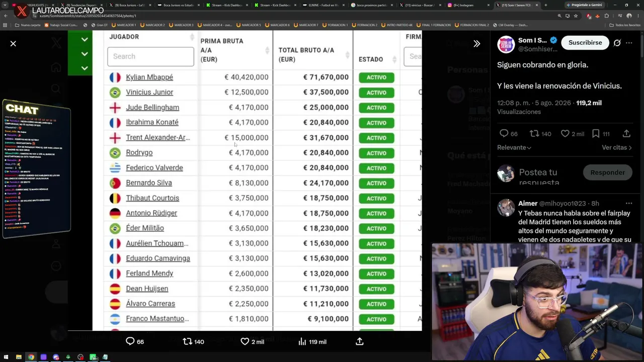Click the Spain flag beside Dean Huijsen
The height and width of the screenshot is (362, 644).
coord(115,288)
